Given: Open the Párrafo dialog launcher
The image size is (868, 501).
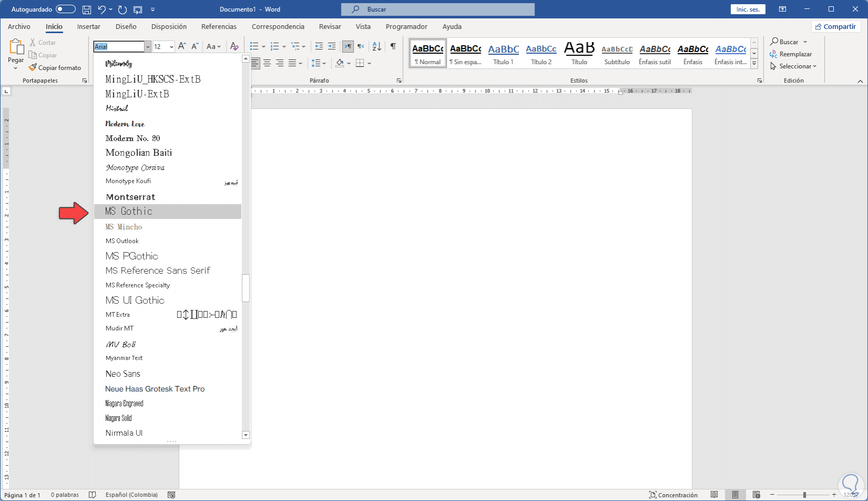Looking at the screenshot, I should (x=399, y=81).
